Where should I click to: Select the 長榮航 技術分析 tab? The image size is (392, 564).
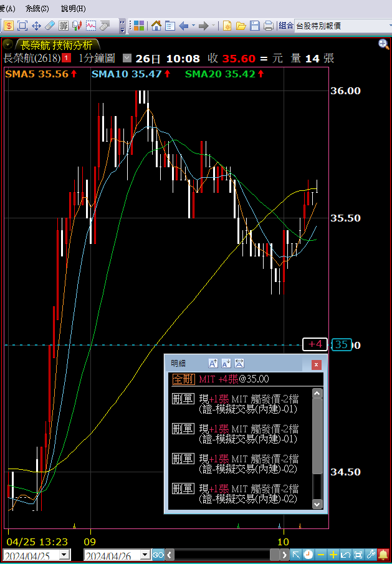click(x=56, y=45)
